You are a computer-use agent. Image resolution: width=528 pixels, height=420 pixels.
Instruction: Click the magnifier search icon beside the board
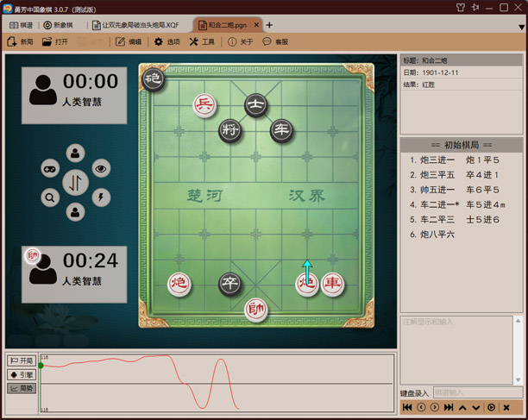coord(50,197)
